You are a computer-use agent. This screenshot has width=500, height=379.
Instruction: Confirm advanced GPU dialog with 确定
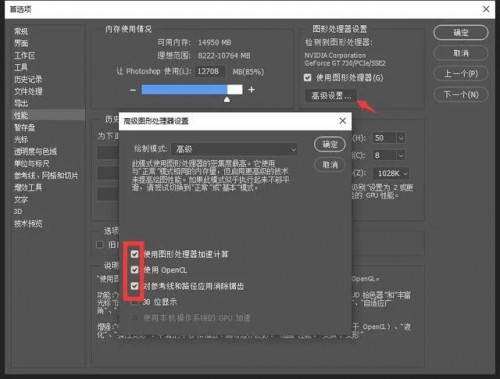(330, 144)
